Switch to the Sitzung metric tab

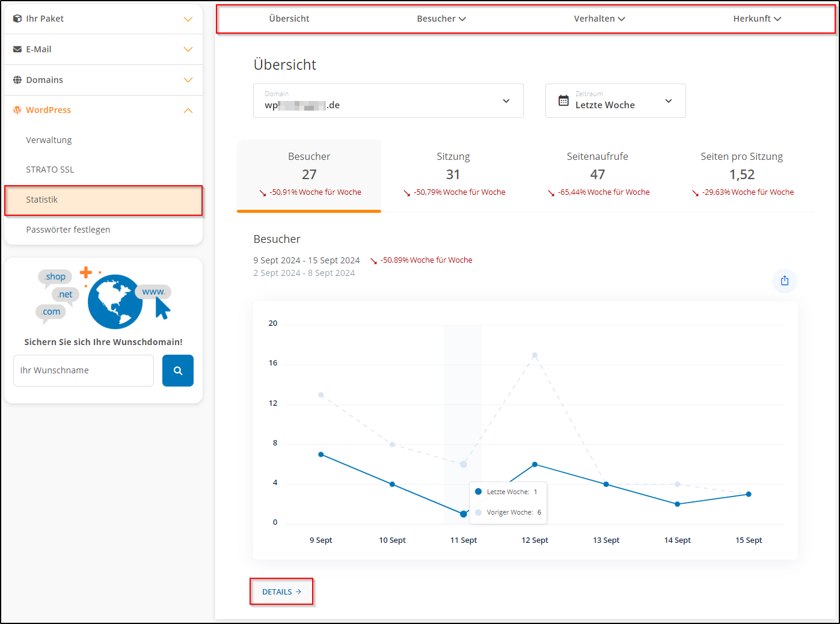(x=453, y=174)
